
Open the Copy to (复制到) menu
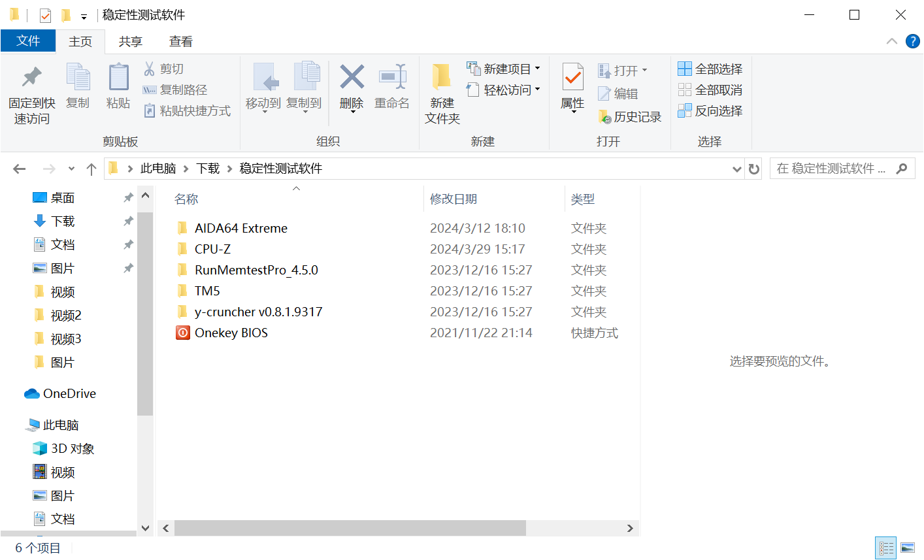click(305, 87)
